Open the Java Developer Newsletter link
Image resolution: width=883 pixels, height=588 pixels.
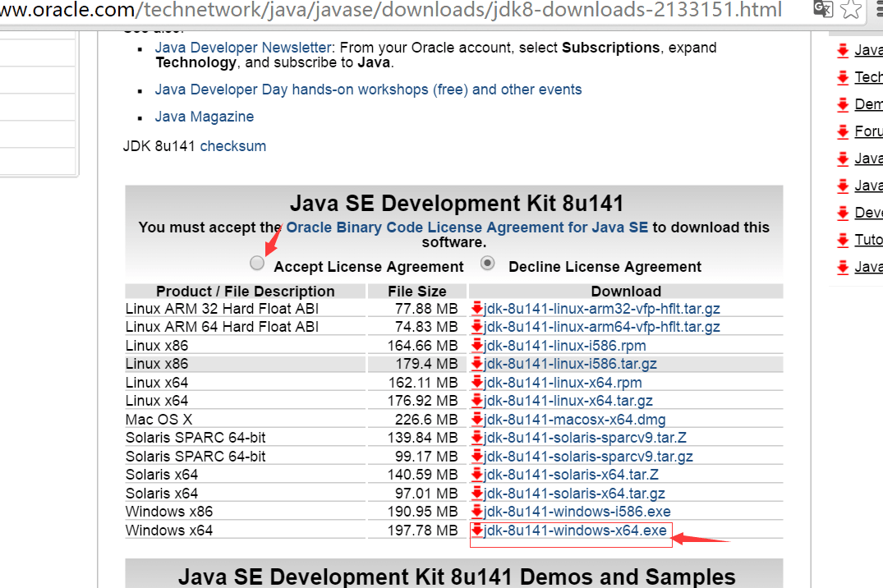(x=243, y=48)
